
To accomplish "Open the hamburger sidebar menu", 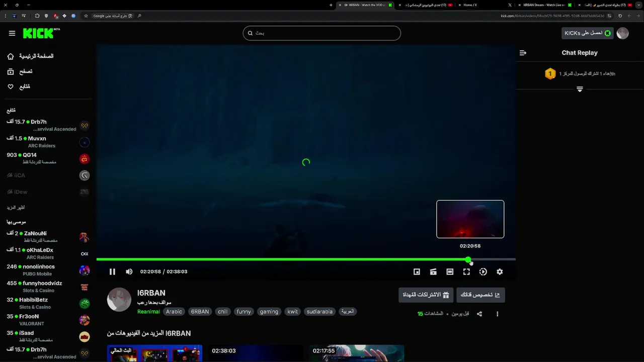I will click(x=12, y=33).
